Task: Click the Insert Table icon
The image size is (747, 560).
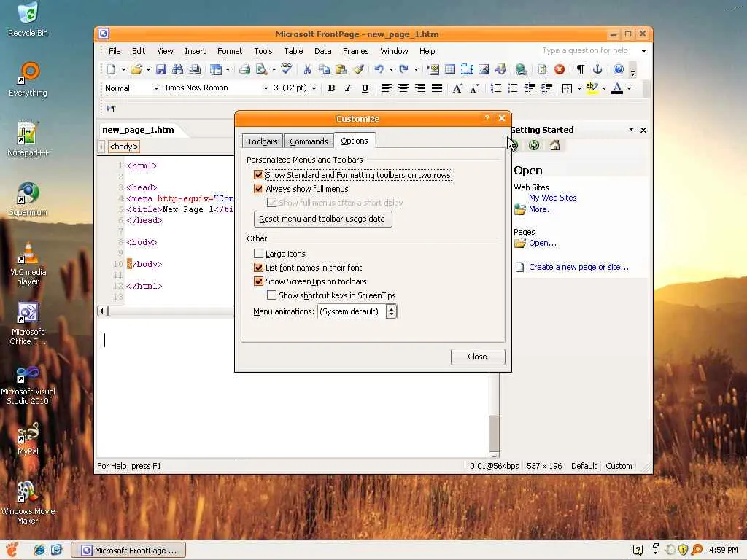Action: point(449,69)
